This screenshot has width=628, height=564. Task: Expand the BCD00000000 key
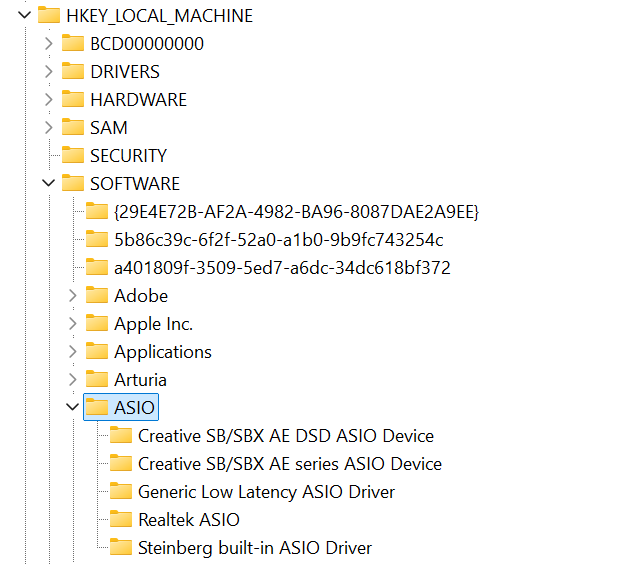(48, 44)
